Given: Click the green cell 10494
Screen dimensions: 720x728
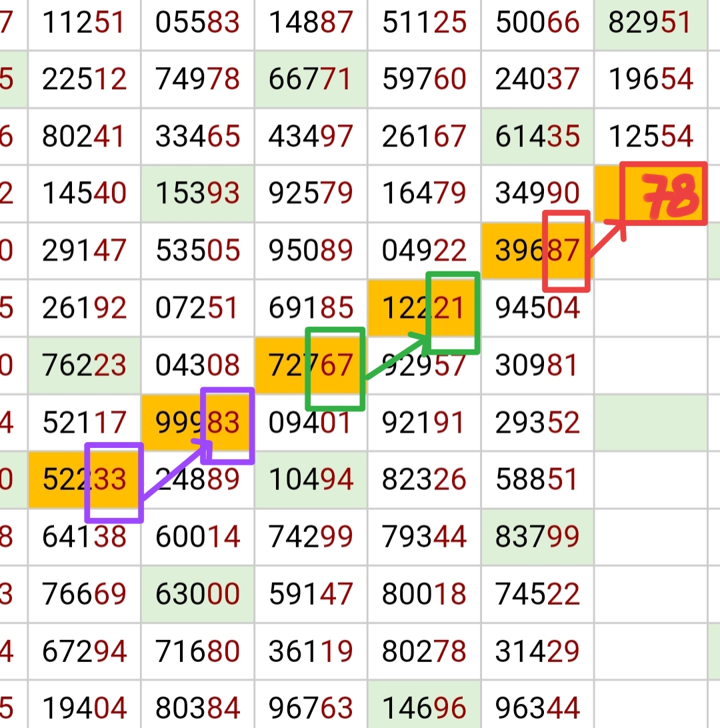Looking at the screenshot, I should click(311, 479).
